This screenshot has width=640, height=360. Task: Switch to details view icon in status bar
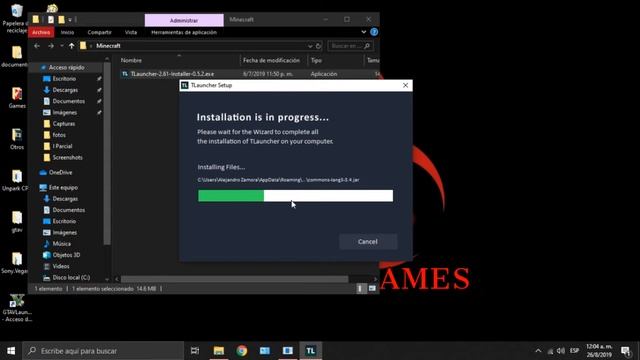[x=360, y=289]
